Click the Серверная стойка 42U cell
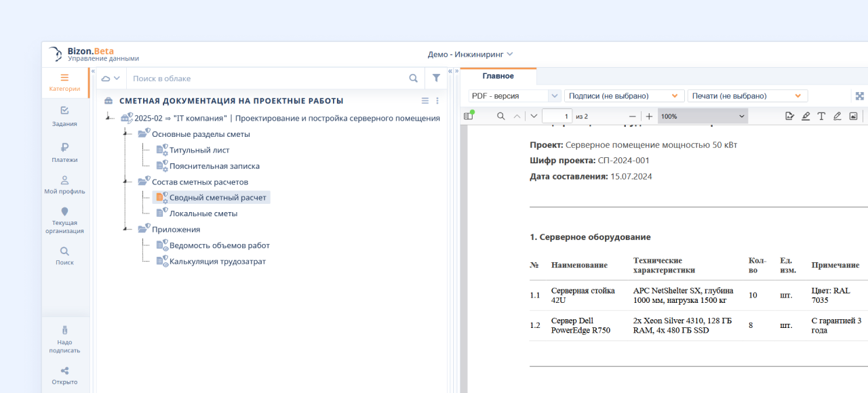868x393 pixels. (583, 295)
